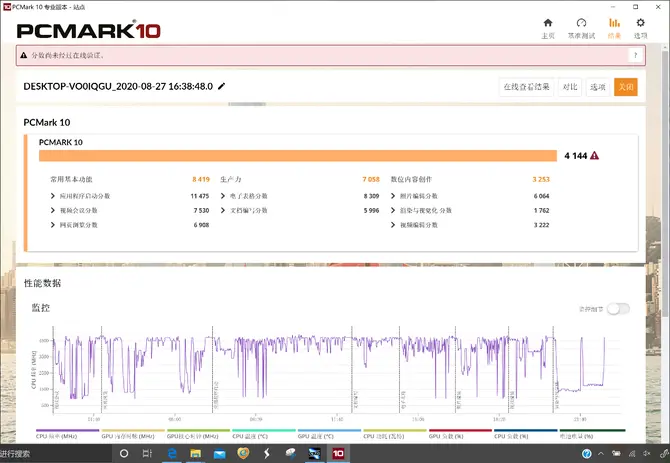Viewport: 670px width, 463px height.
Task: Click the blue help icon in system tray
Action: (x=586, y=454)
